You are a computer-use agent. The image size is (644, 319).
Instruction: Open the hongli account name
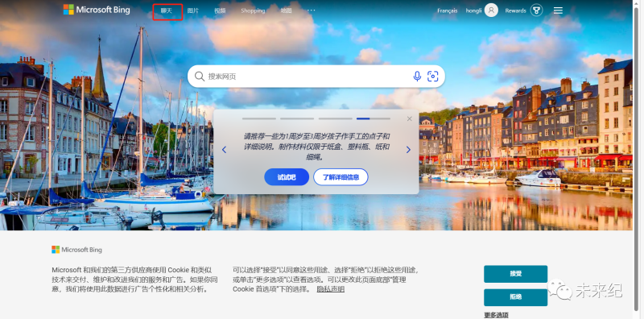pos(473,10)
